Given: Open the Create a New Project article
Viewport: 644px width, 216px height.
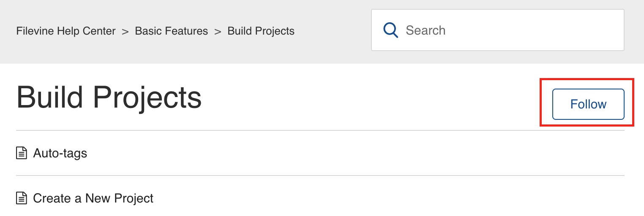Looking at the screenshot, I should click(93, 198).
